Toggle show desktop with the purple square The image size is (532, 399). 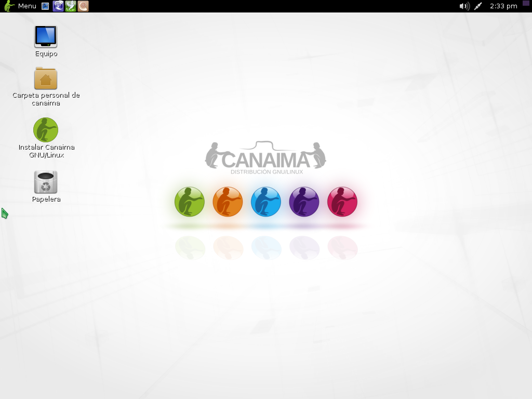pyautogui.click(x=525, y=4)
